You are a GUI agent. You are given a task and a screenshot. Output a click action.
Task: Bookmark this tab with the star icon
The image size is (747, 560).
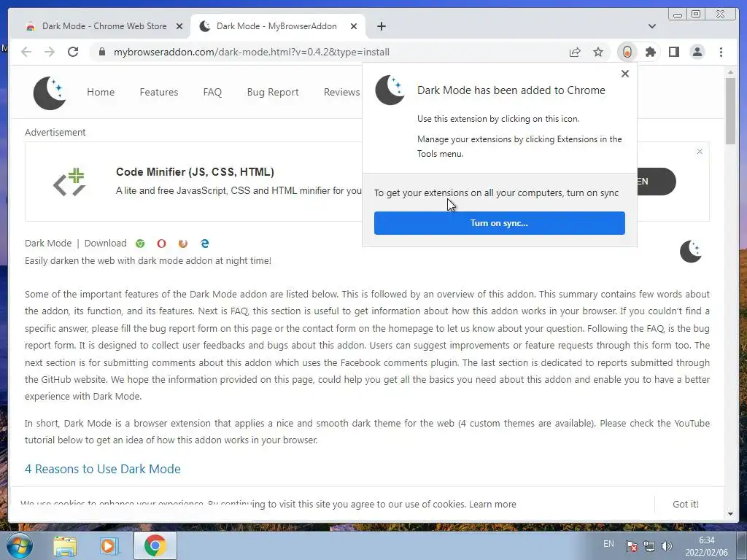598,52
